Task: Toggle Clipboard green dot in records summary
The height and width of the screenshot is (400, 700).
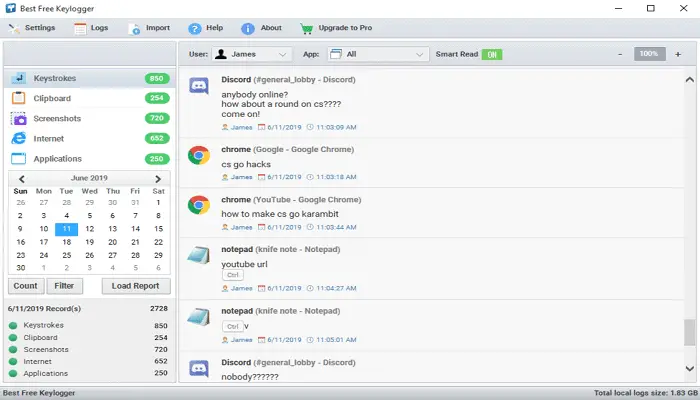Action: [13, 338]
